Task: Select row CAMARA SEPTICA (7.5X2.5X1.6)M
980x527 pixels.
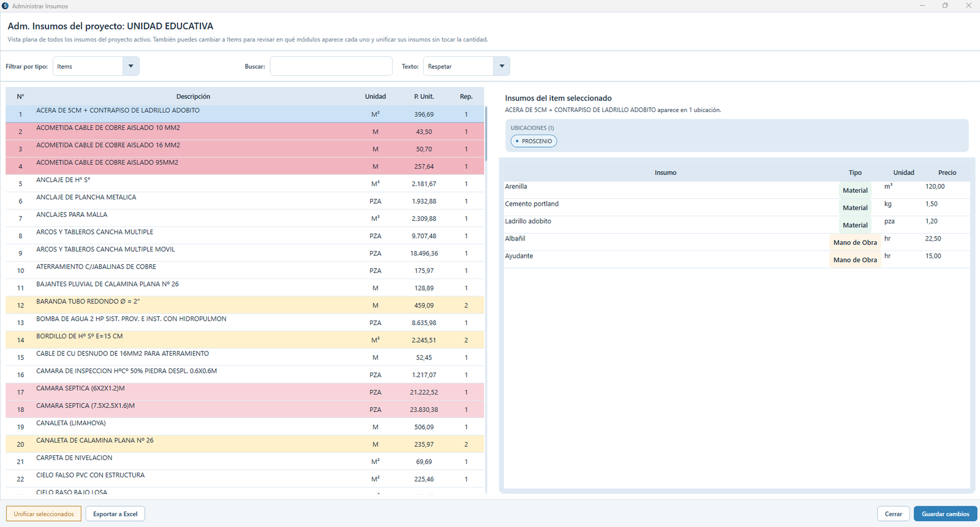Action: click(x=245, y=409)
